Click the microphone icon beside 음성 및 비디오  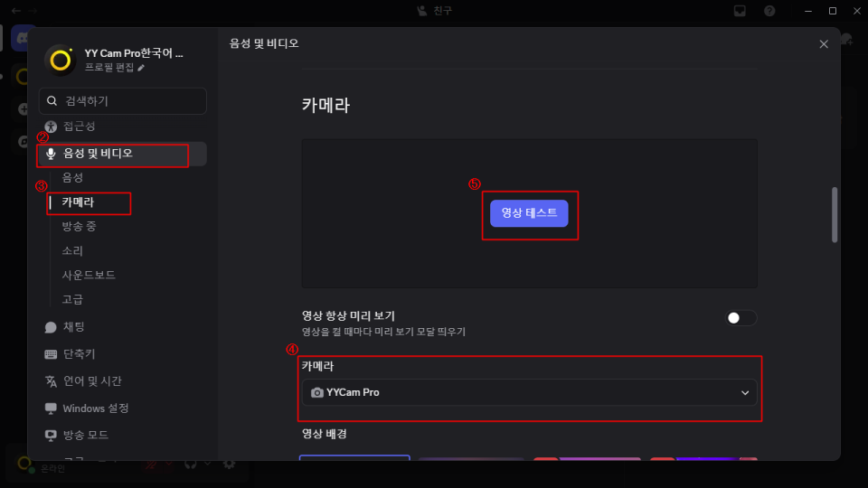[51, 154]
